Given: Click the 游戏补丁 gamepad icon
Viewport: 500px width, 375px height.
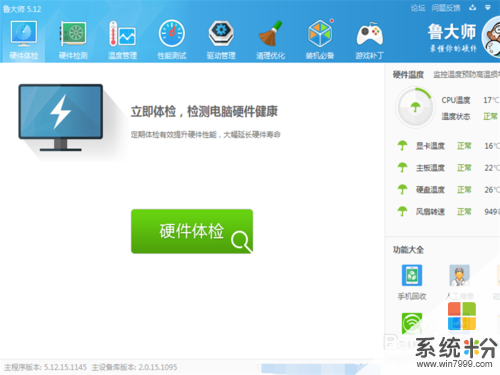Looking at the screenshot, I should point(369,34).
